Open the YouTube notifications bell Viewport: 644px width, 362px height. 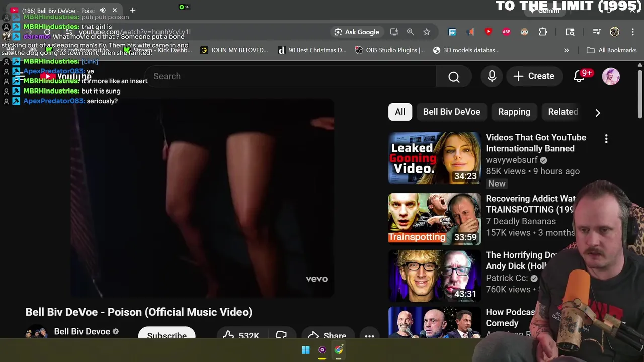click(x=580, y=76)
